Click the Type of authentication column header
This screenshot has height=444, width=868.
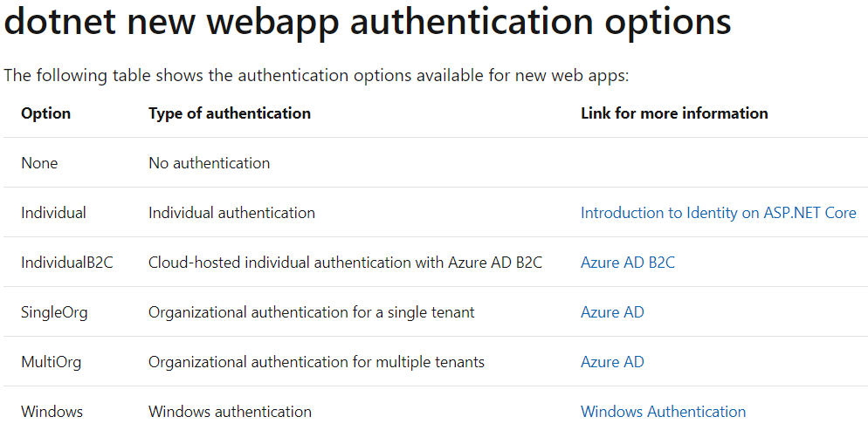(229, 113)
